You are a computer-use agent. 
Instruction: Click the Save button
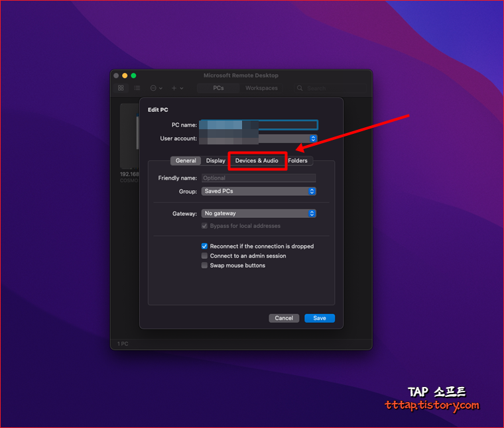pos(320,318)
